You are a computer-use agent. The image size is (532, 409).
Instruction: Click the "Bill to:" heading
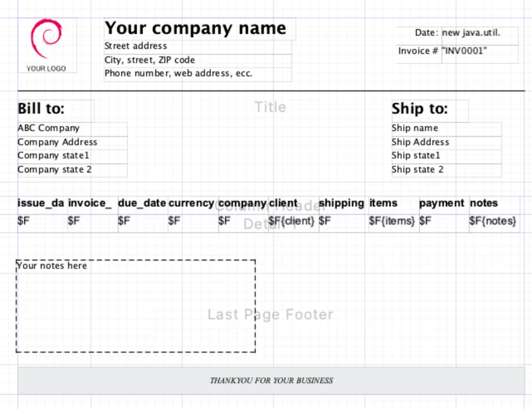tap(41, 109)
